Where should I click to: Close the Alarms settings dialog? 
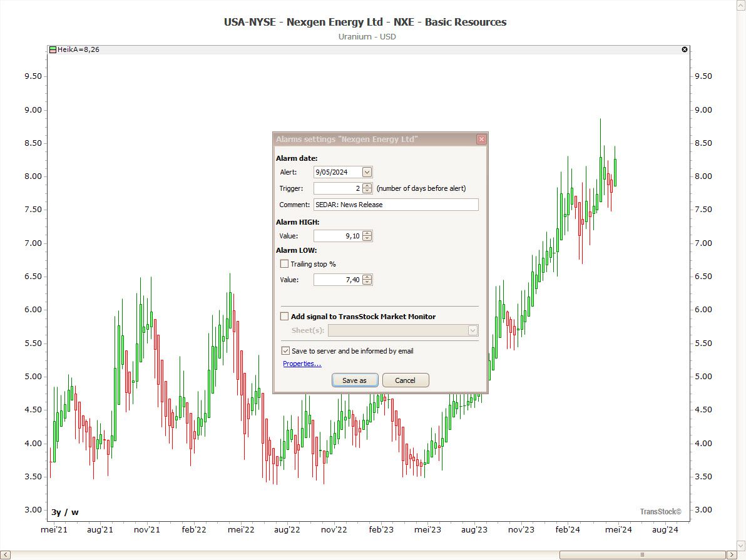(x=481, y=139)
